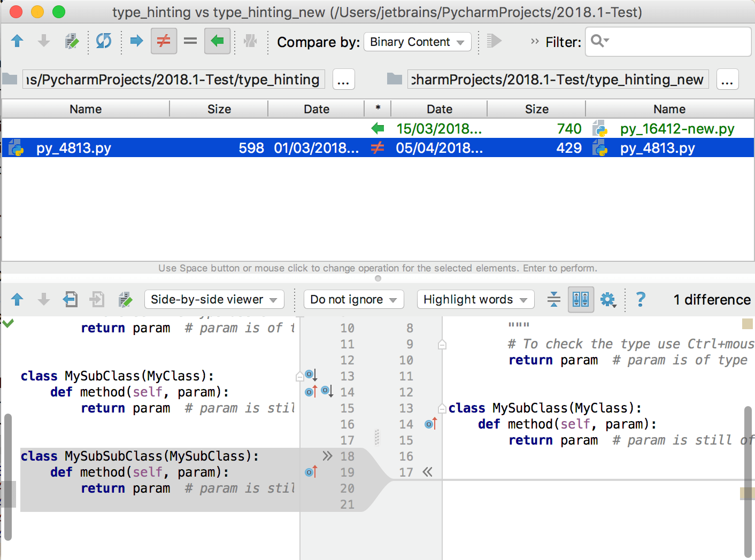
Task: Jump to previous difference in the file list
Action: click(x=17, y=41)
